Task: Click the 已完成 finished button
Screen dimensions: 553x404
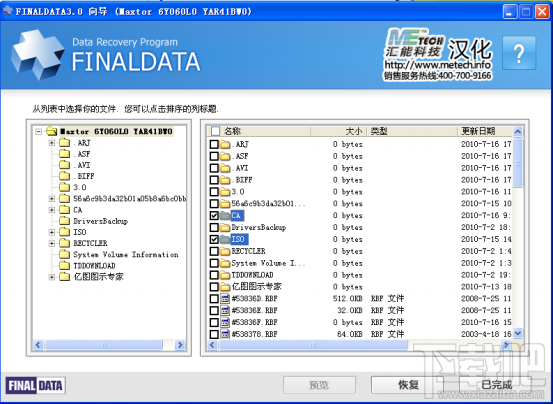Action: point(496,385)
